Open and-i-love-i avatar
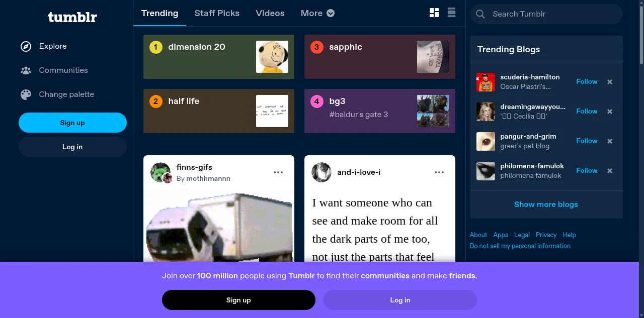 (x=321, y=172)
